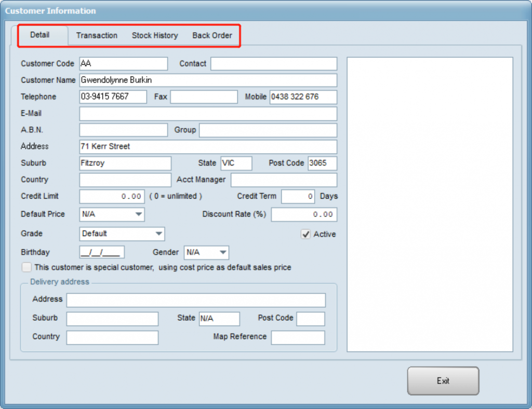Image resolution: width=532 pixels, height=409 pixels.
Task: Select the Acct Manager input field
Action: coord(284,180)
